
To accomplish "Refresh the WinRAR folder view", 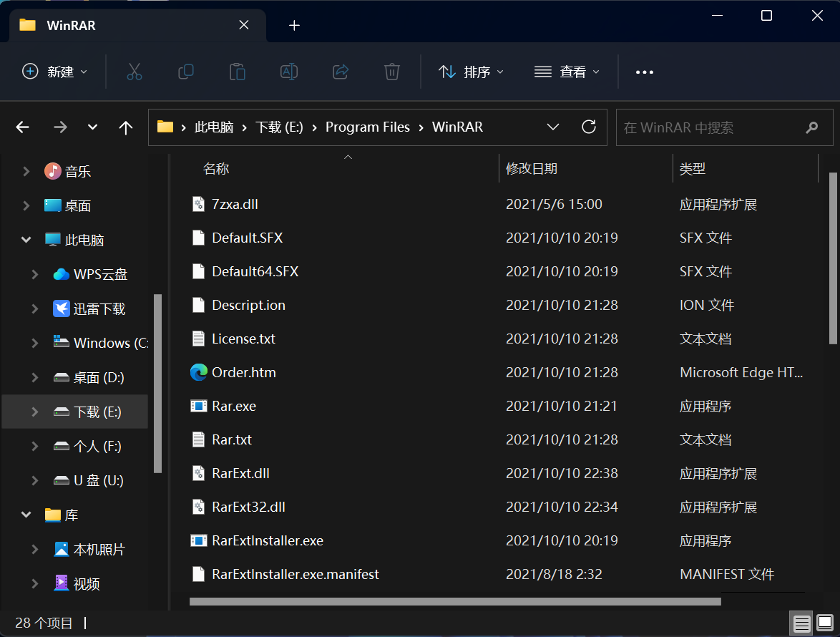I will tap(589, 127).
